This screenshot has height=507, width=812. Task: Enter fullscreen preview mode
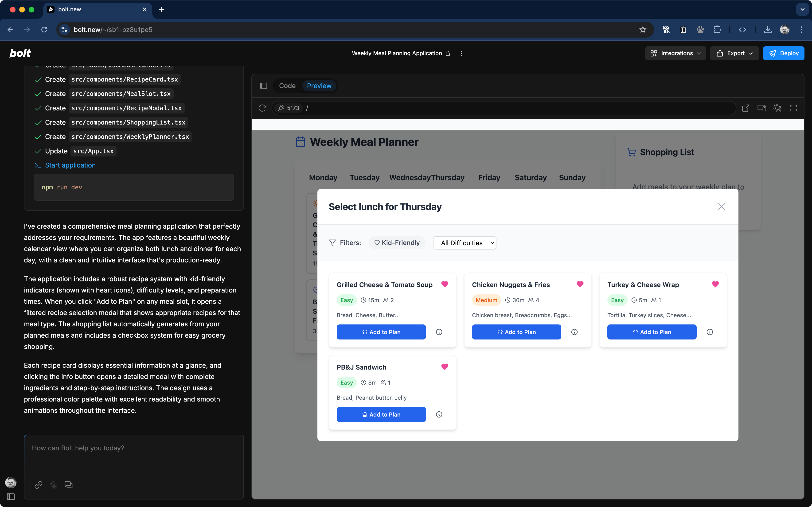794,108
